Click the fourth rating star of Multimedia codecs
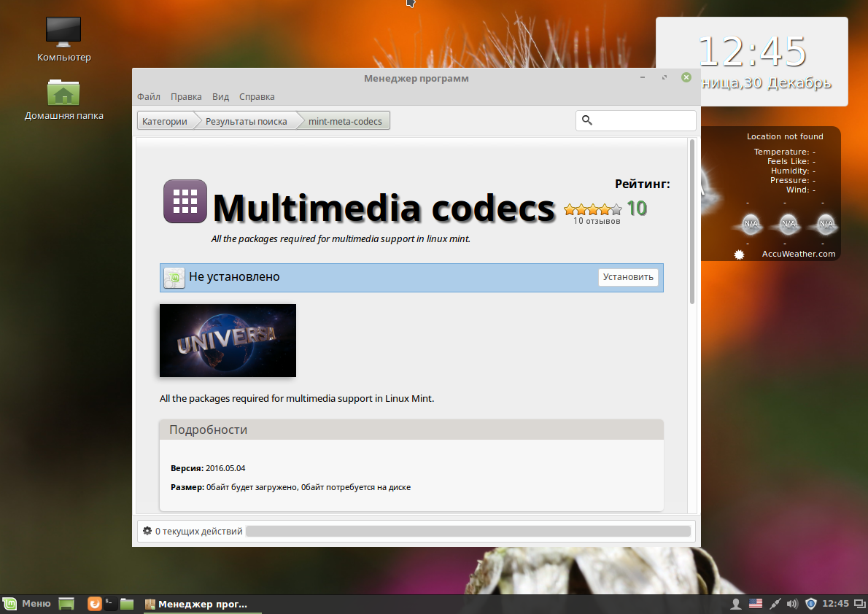The height and width of the screenshot is (614, 868). 603,208
